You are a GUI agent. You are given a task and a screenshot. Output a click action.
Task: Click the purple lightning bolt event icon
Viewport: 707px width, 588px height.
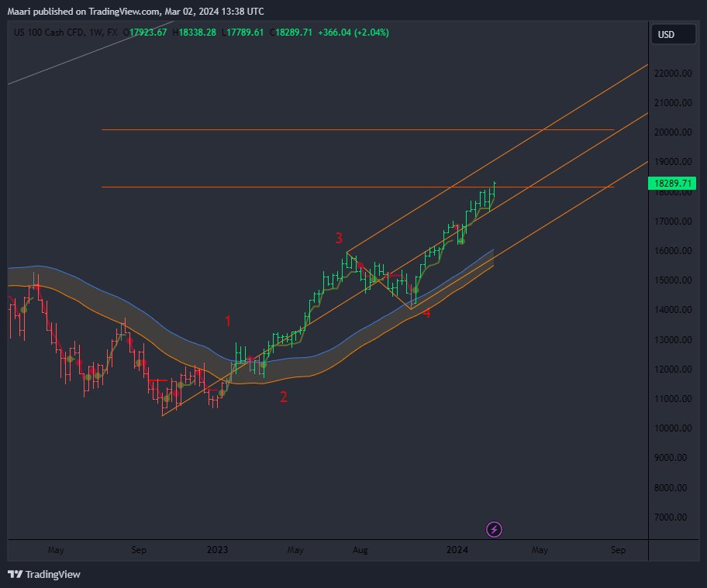click(494, 529)
